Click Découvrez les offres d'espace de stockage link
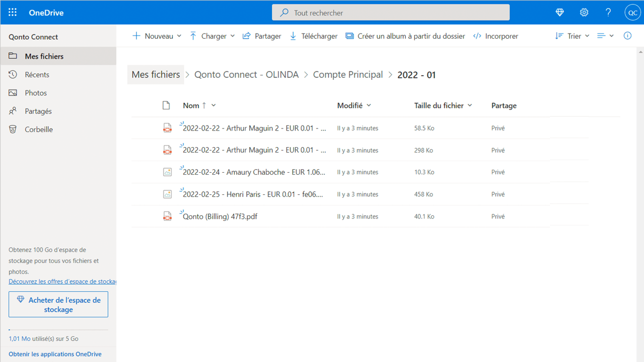 click(x=63, y=281)
